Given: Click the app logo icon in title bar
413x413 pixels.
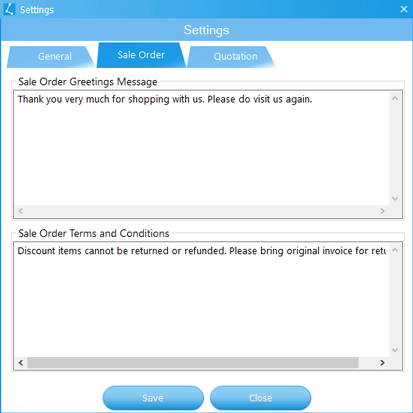Looking at the screenshot, I should 9,9.
